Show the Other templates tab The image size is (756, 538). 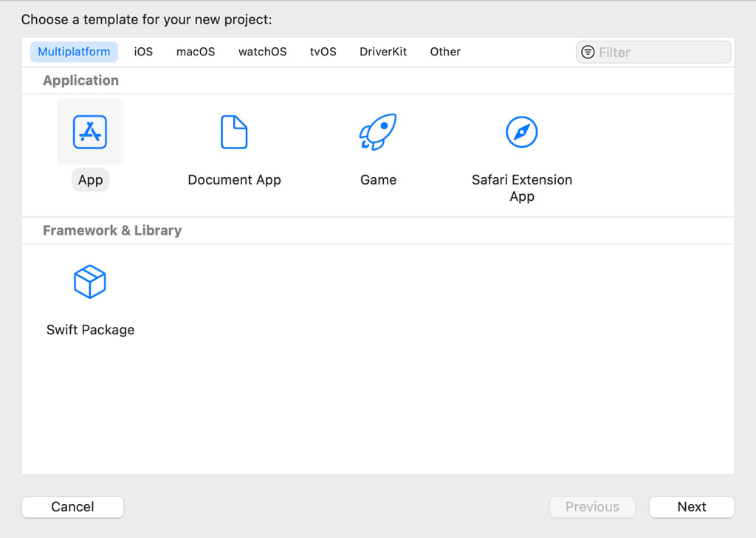tap(445, 52)
